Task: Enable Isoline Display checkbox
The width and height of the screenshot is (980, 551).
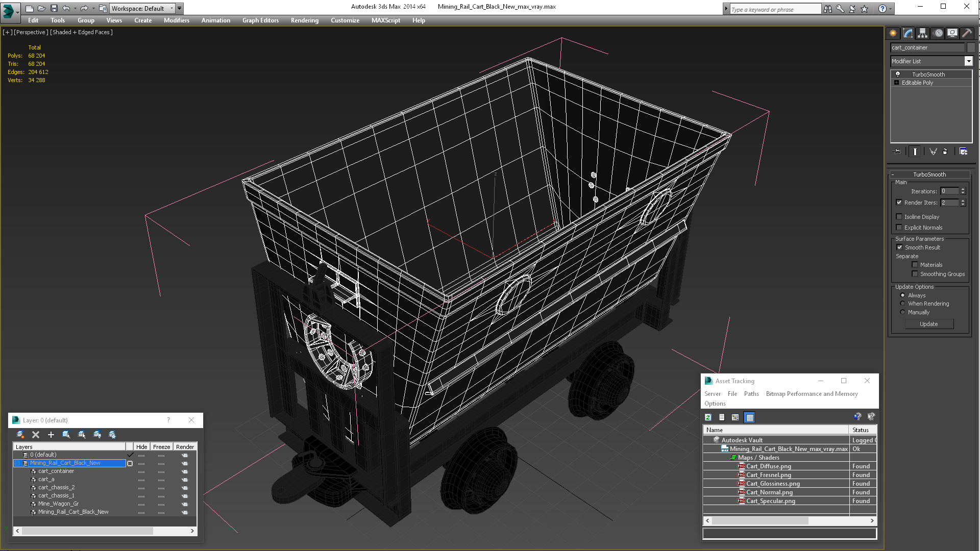Action: point(899,217)
